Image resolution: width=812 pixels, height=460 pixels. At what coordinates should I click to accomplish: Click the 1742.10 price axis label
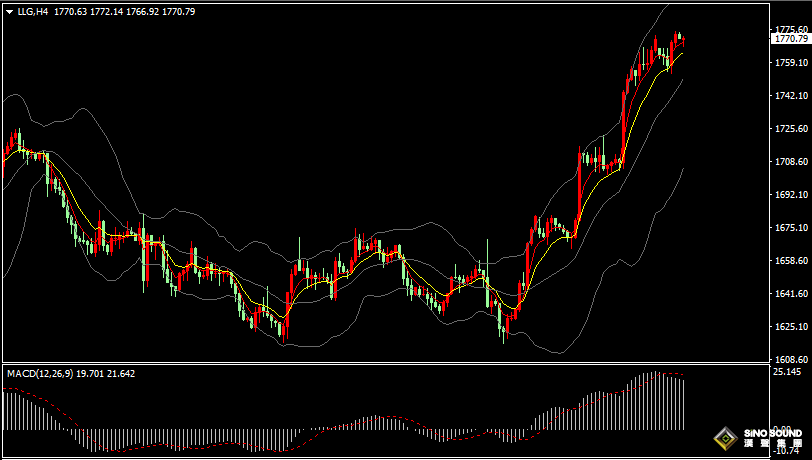(x=790, y=96)
